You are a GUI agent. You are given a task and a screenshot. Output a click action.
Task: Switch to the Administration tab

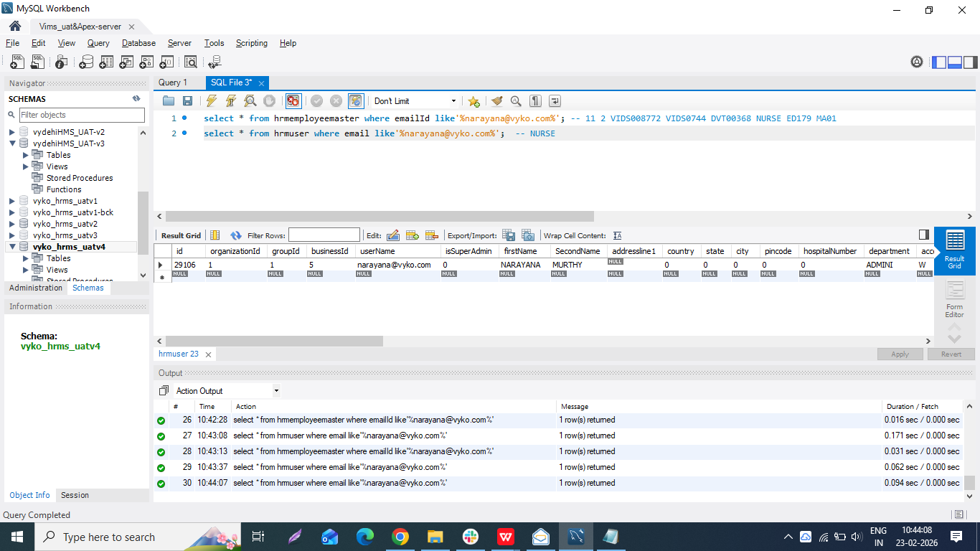[36, 288]
